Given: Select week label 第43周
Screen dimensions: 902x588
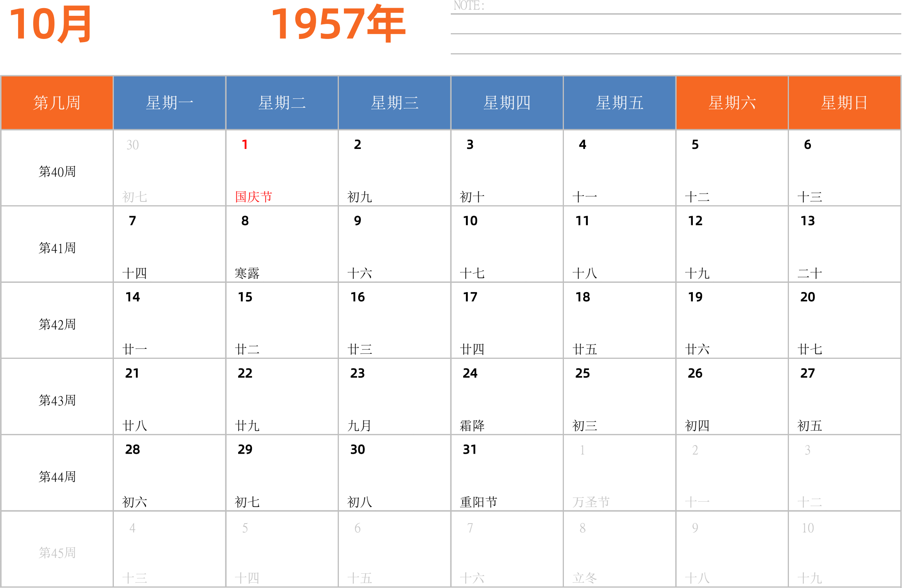Looking at the screenshot, I should coord(57,400).
